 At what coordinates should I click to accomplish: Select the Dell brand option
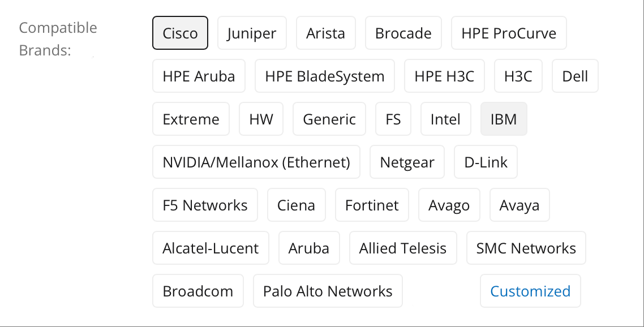pos(575,76)
